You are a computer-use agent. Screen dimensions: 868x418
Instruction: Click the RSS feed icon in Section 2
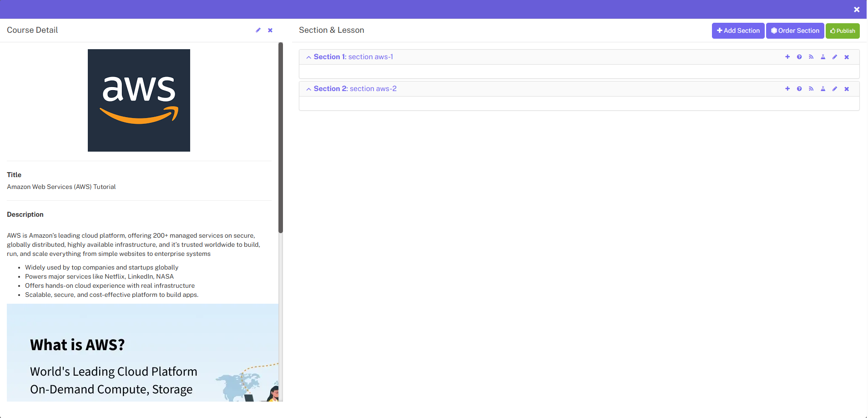[811, 89]
